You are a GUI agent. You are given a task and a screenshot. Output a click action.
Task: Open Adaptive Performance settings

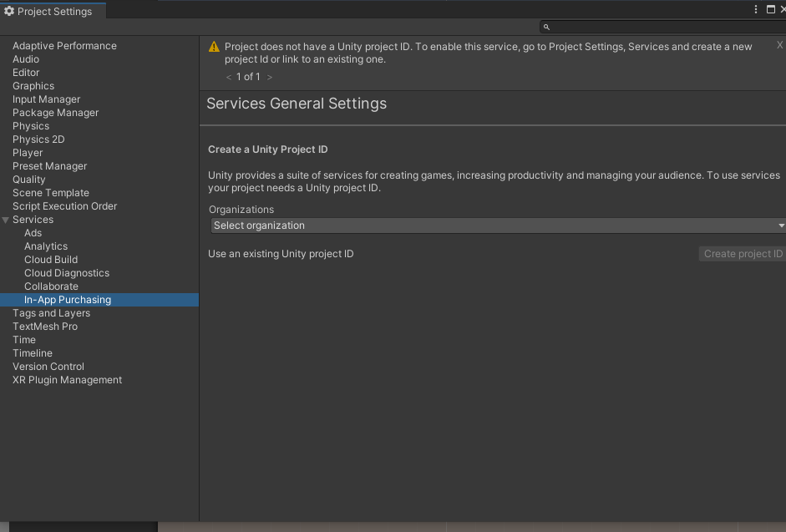click(64, 46)
